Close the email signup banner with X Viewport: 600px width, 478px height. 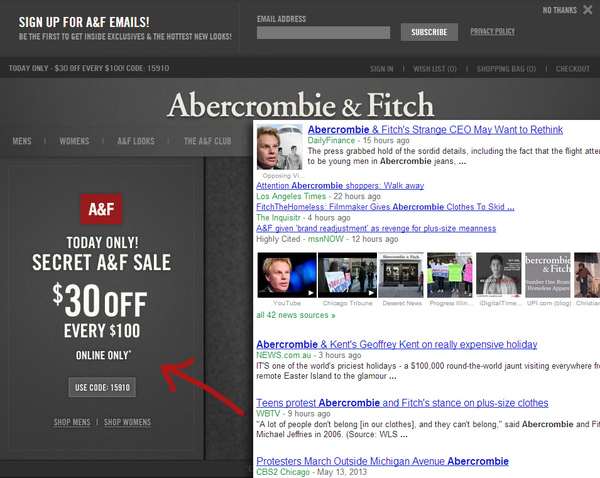(x=587, y=10)
